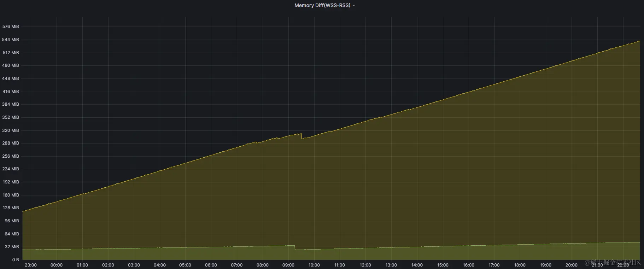Choose the 96 MiB axis label
Viewport: 644px width, 269px height.
tap(12, 221)
